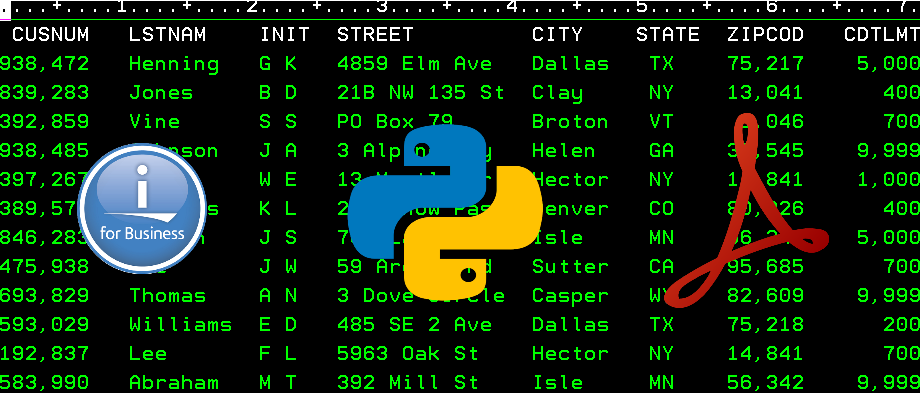Screen dimensions: 920x394
Task: Click state GA
Action: 661,151
